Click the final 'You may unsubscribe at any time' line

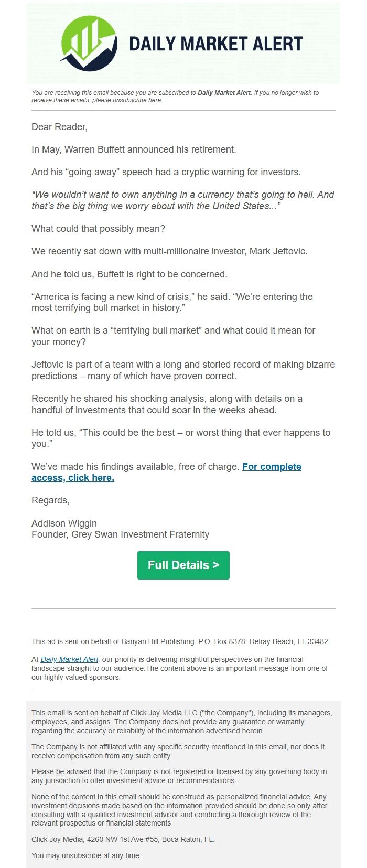point(86,855)
